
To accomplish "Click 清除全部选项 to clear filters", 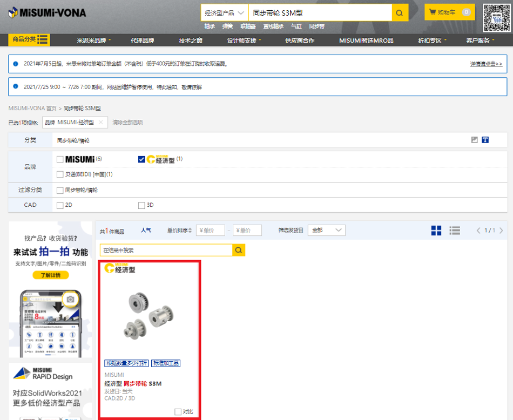I will (x=127, y=123).
